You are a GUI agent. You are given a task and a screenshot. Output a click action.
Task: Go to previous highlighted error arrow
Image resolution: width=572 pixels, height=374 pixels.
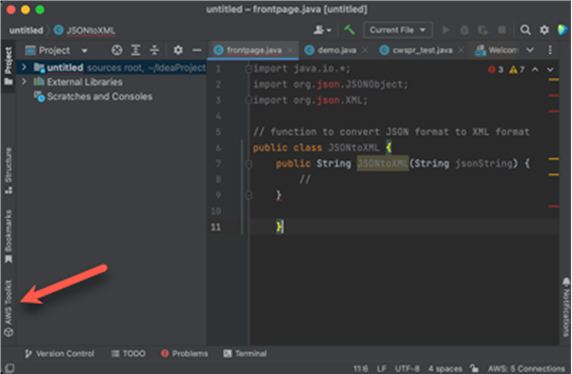click(x=535, y=69)
